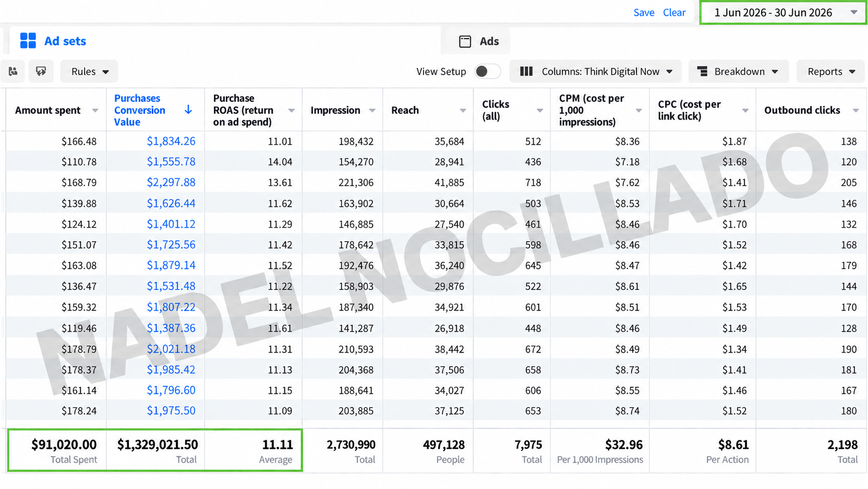The image size is (868, 489).
Task: Open the Breakdown dropdown menu
Action: coord(738,71)
